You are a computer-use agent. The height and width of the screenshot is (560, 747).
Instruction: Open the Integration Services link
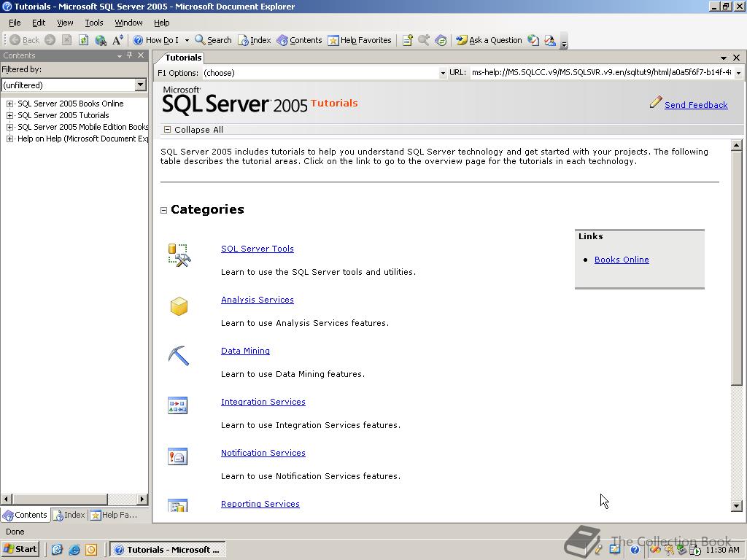263,402
